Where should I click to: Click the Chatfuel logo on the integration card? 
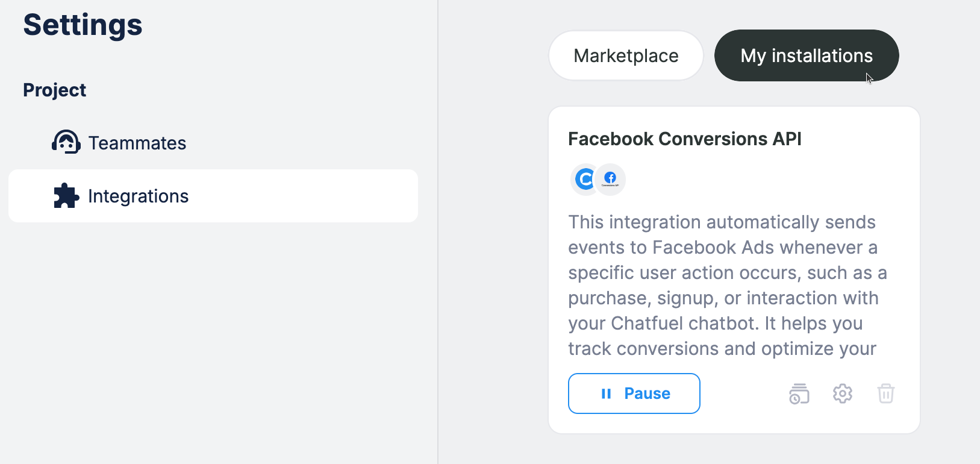click(x=585, y=179)
